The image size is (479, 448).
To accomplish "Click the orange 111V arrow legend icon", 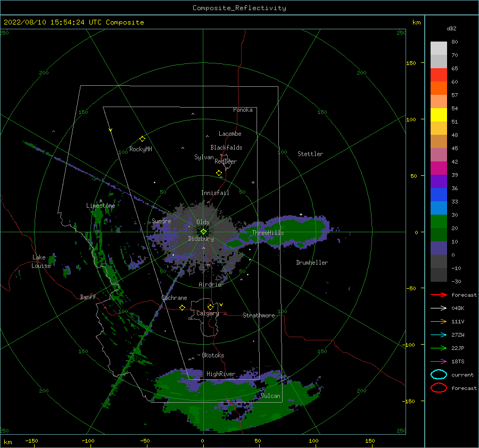I will 439,321.
